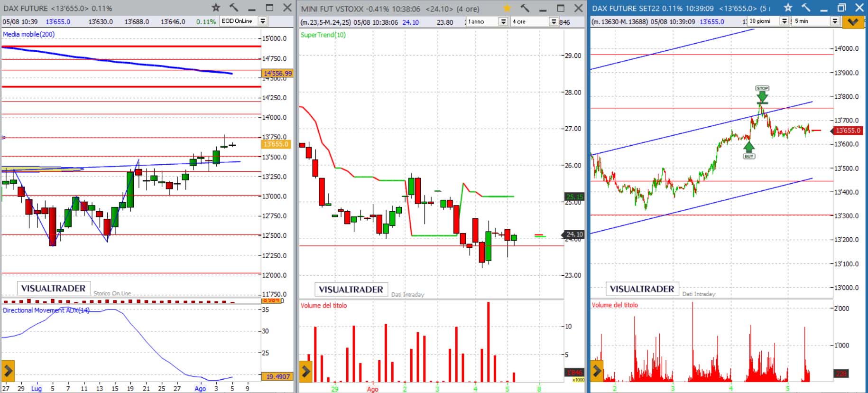Click the 14'556.99 moving average price tag

click(277, 73)
